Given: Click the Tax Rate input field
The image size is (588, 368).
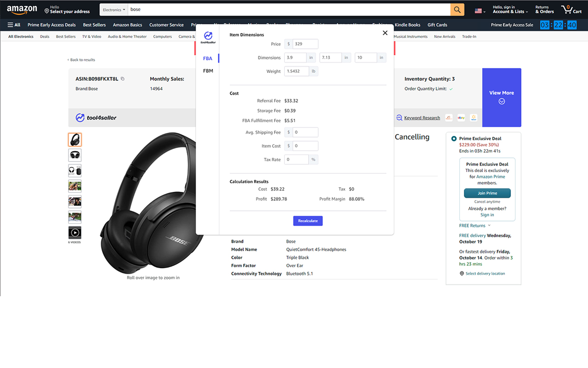Looking at the screenshot, I should (x=296, y=160).
